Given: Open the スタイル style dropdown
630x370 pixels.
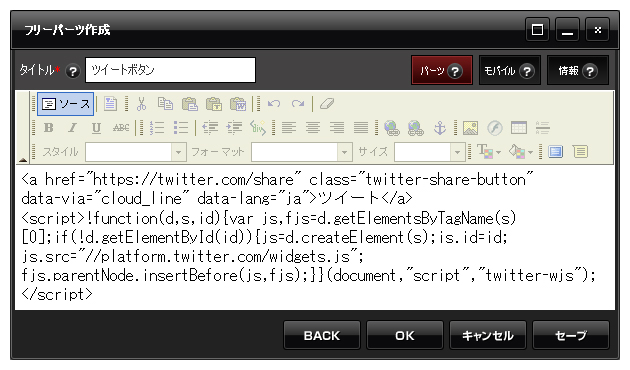Looking at the screenshot, I should coord(136,152).
